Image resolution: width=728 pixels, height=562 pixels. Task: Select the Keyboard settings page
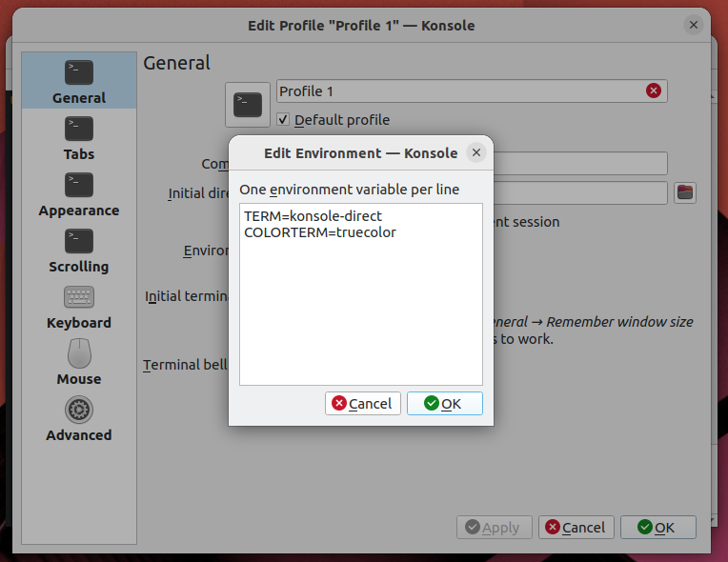(x=79, y=307)
